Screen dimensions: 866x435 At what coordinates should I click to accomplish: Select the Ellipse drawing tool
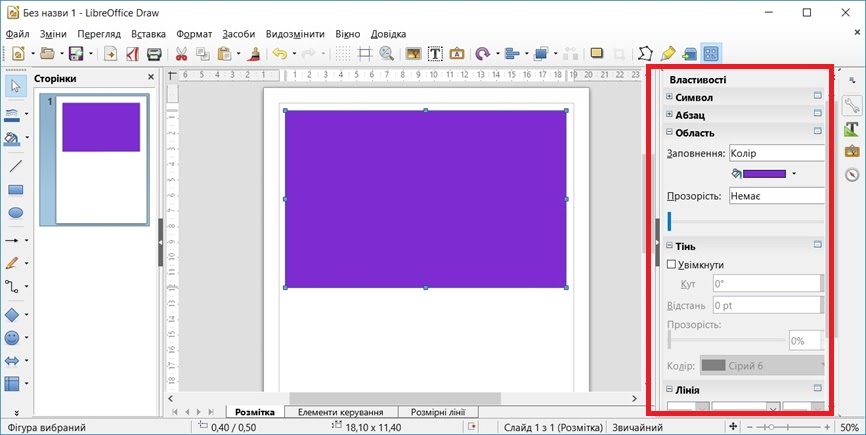[x=15, y=213]
